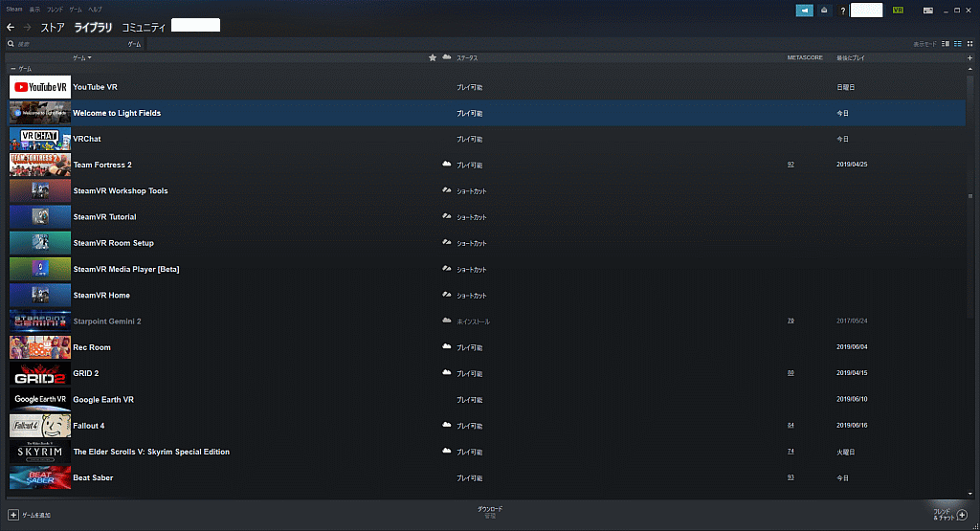Open Beat Saber metascore 93 link
The height and width of the screenshot is (531, 980).
click(x=791, y=477)
